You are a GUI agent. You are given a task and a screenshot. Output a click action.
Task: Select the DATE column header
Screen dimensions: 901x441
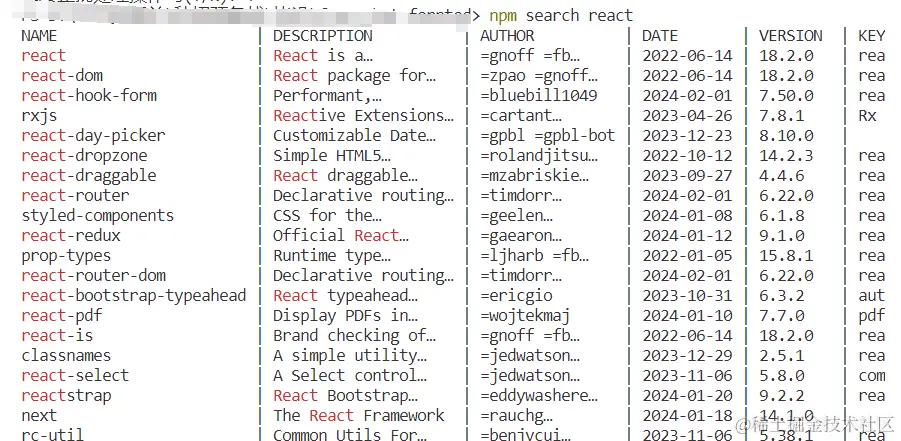coord(660,36)
